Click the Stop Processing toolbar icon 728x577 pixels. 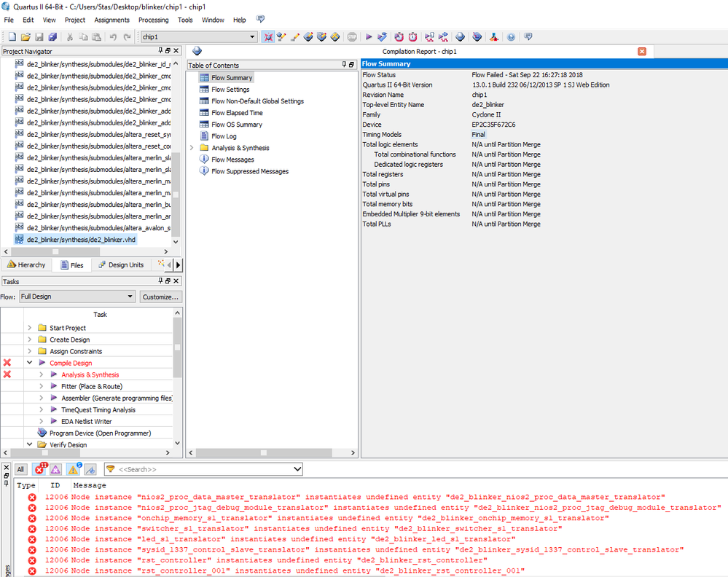352,36
